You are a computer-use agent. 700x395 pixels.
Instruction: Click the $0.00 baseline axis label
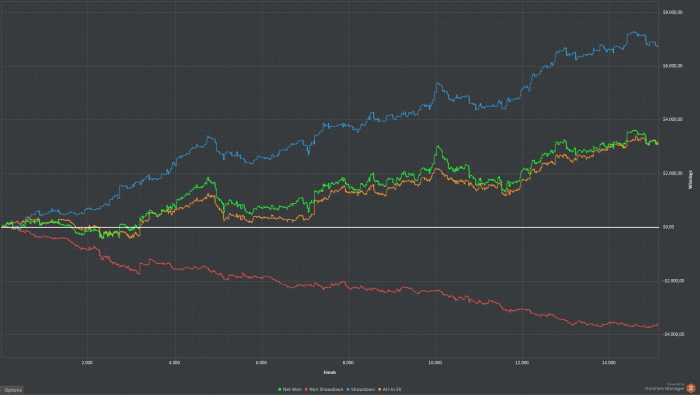pos(668,227)
